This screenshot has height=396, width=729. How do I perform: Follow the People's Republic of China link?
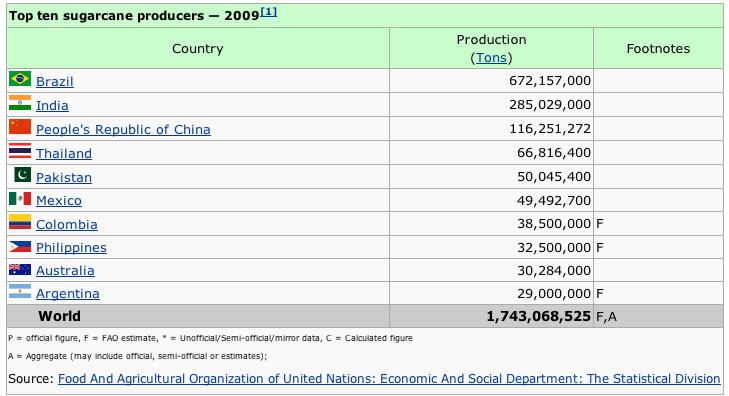pos(123,129)
